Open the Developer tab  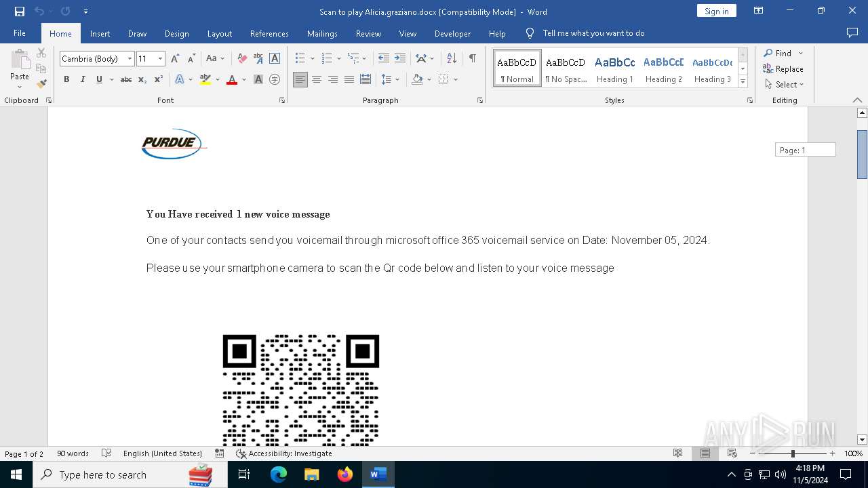click(x=452, y=33)
